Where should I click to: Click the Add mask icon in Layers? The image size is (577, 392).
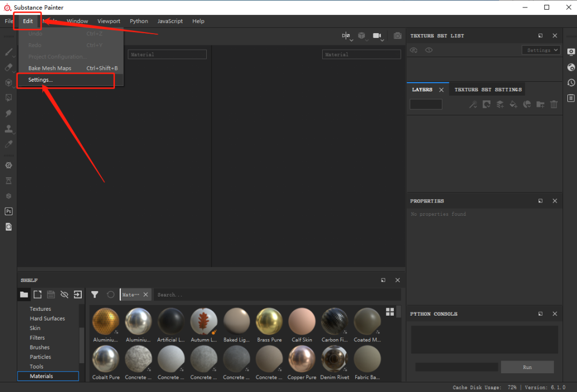(x=487, y=105)
